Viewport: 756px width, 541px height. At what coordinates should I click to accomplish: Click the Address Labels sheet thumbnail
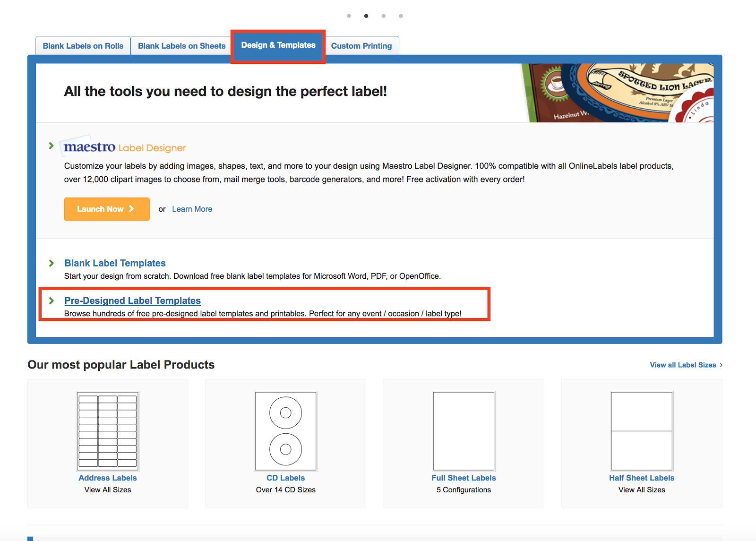(x=108, y=431)
